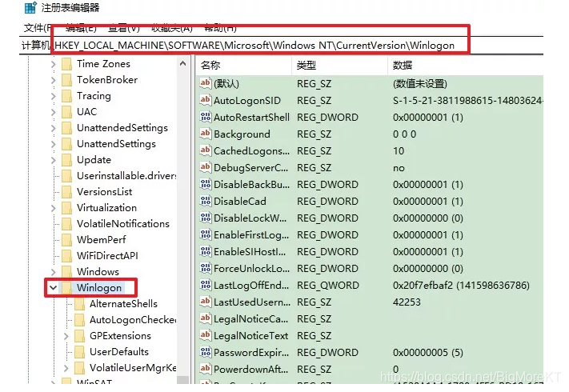The height and width of the screenshot is (392, 569).
Task: Expand the Time Zones key
Action: click(x=54, y=64)
